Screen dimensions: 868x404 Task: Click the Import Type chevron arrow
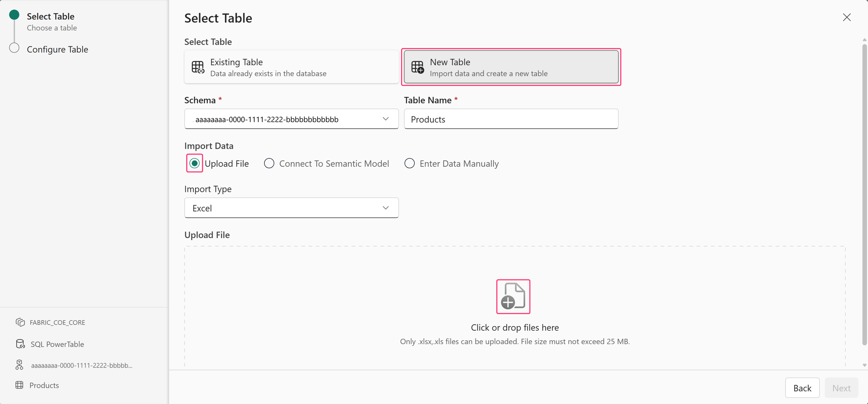click(x=386, y=208)
